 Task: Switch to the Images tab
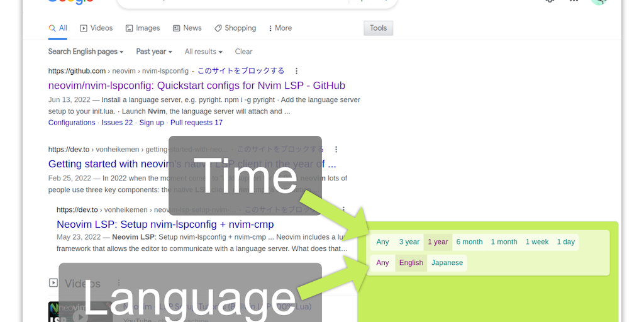[143, 28]
